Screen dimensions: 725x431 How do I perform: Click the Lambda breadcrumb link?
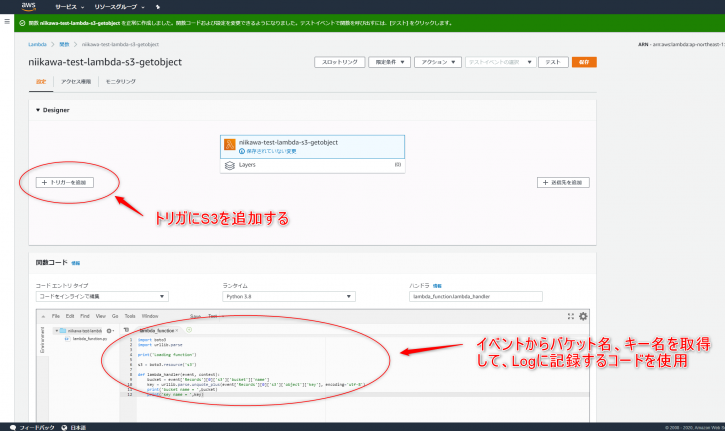point(37,44)
